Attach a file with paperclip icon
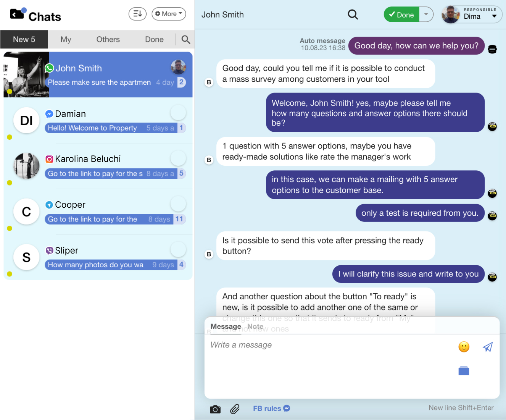Image resolution: width=506 pixels, height=420 pixels. [x=235, y=409]
